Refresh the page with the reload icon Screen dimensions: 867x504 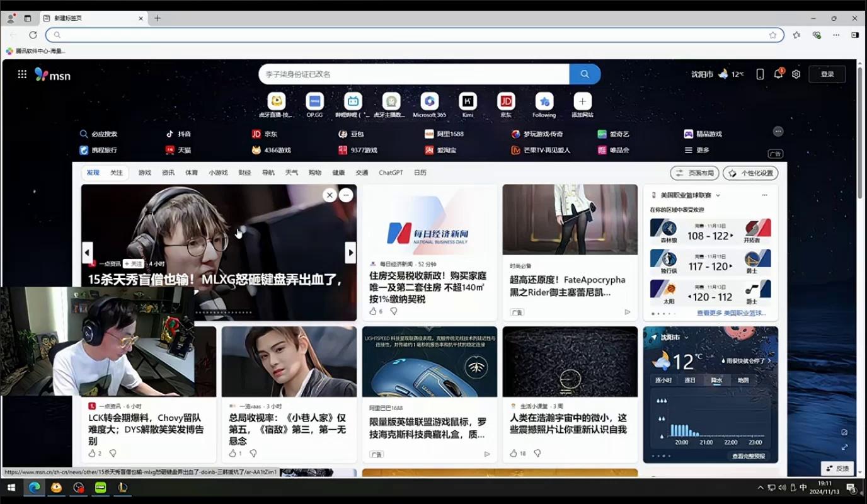point(33,35)
